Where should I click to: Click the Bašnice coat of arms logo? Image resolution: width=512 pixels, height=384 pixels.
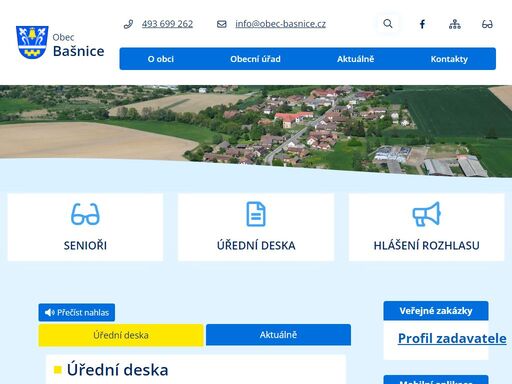click(32, 42)
